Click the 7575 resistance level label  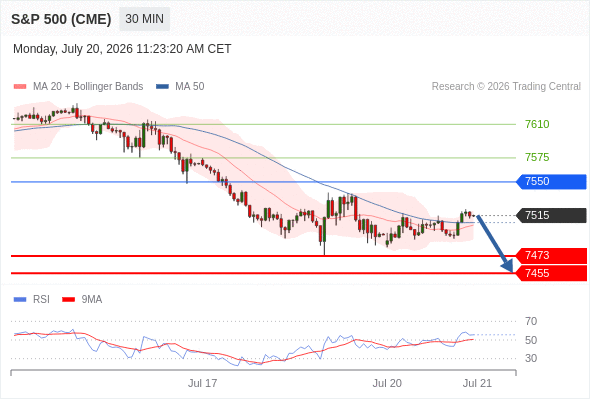point(537,157)
